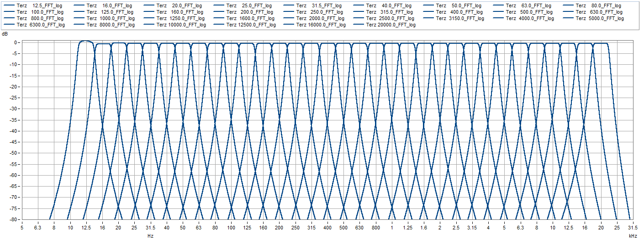Click the dB y-axis unit label

(x=5, y=34)
